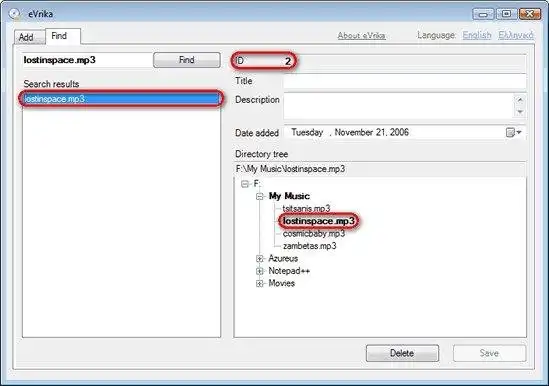Select the My Music folder

pyautogui.click(x=289, y=196)
